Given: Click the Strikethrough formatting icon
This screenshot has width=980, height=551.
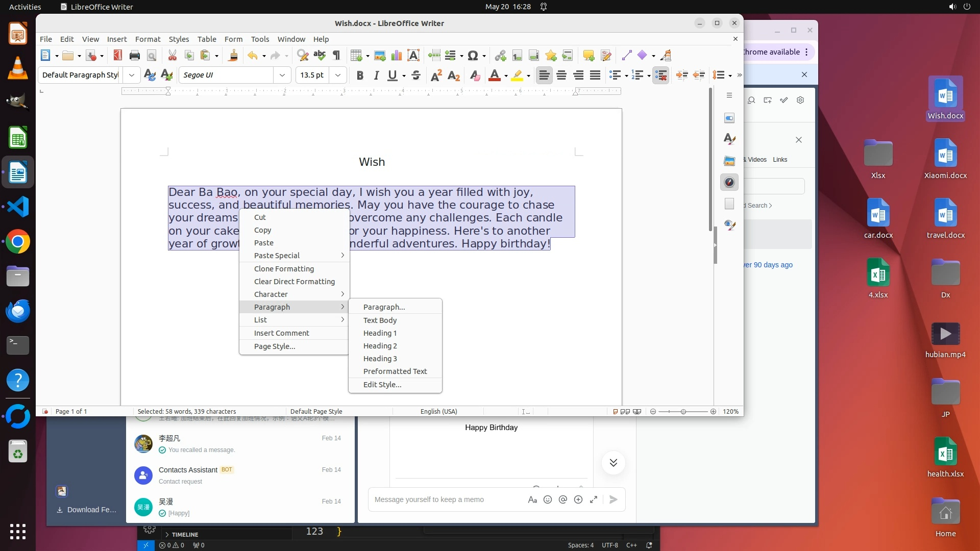Looking at the screenshot, I should 416,76.
